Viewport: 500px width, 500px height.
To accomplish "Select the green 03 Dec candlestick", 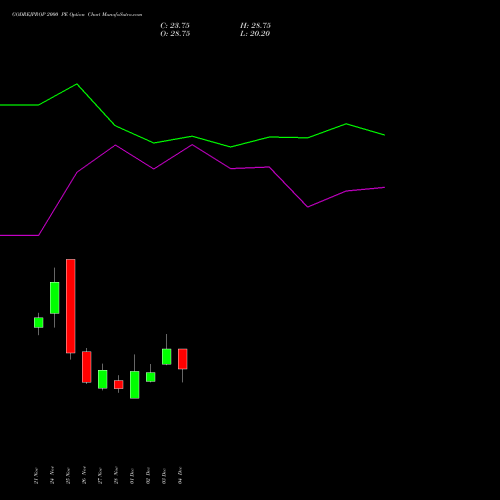I will coord(167,356).
